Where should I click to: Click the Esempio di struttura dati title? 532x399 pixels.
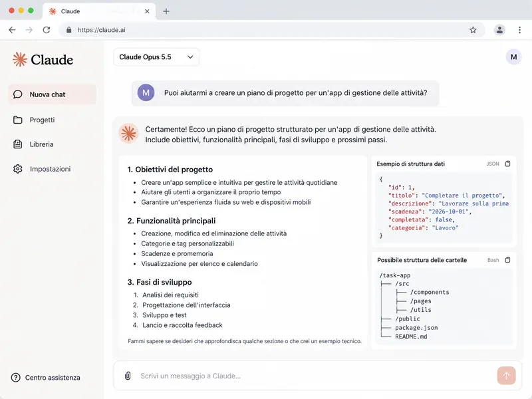pyautogui.click(x=410, y=164)
